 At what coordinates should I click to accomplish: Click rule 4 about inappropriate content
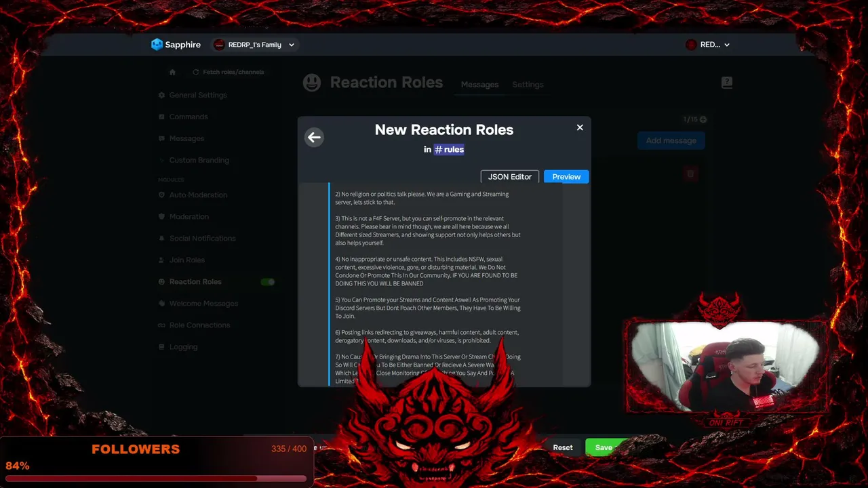[x=426, y=271]
